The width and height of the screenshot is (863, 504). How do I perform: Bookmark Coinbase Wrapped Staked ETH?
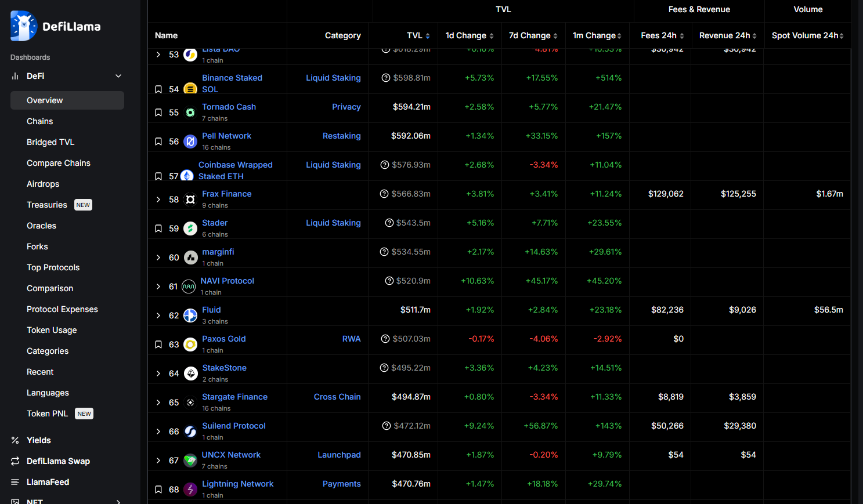158,176
